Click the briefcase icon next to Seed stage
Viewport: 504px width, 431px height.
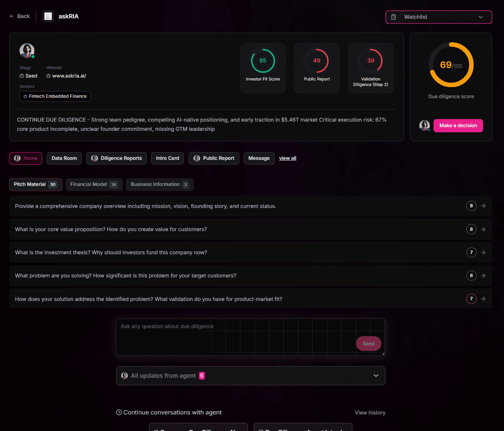coord(22,76)
